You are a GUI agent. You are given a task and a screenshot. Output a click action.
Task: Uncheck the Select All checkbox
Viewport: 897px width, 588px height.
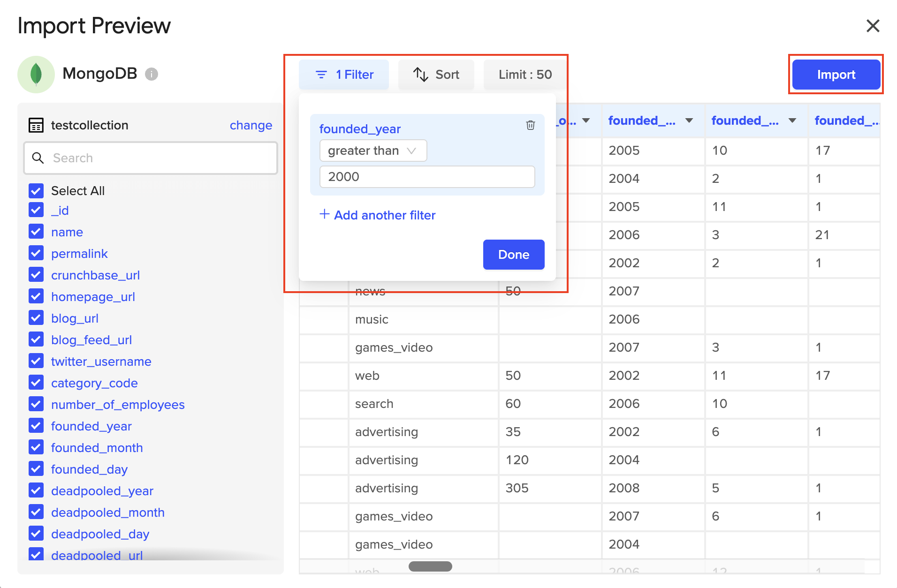coord(36,191)
